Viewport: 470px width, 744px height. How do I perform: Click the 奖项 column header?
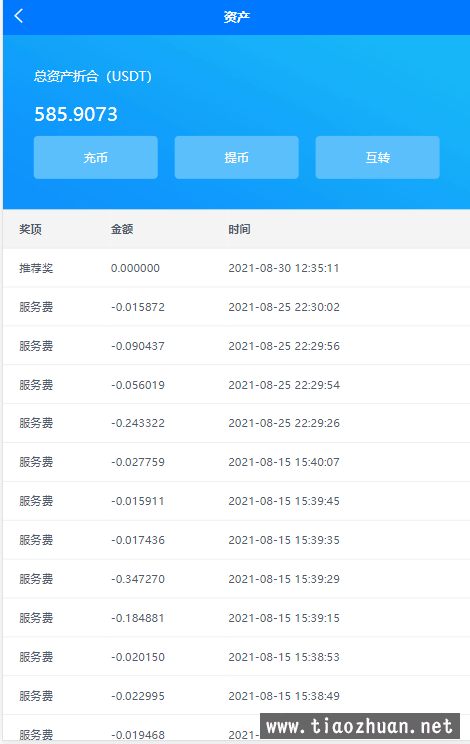[x=30, y=229]
